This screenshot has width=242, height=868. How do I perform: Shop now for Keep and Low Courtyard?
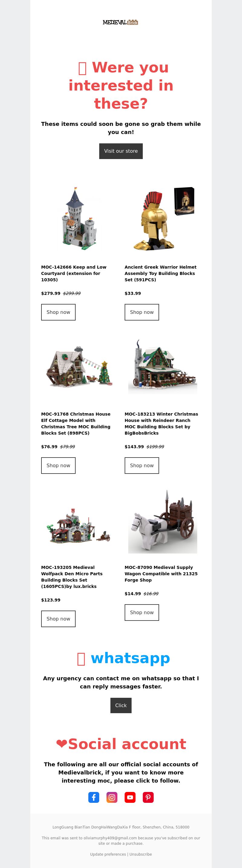click(x=58, y=312)
